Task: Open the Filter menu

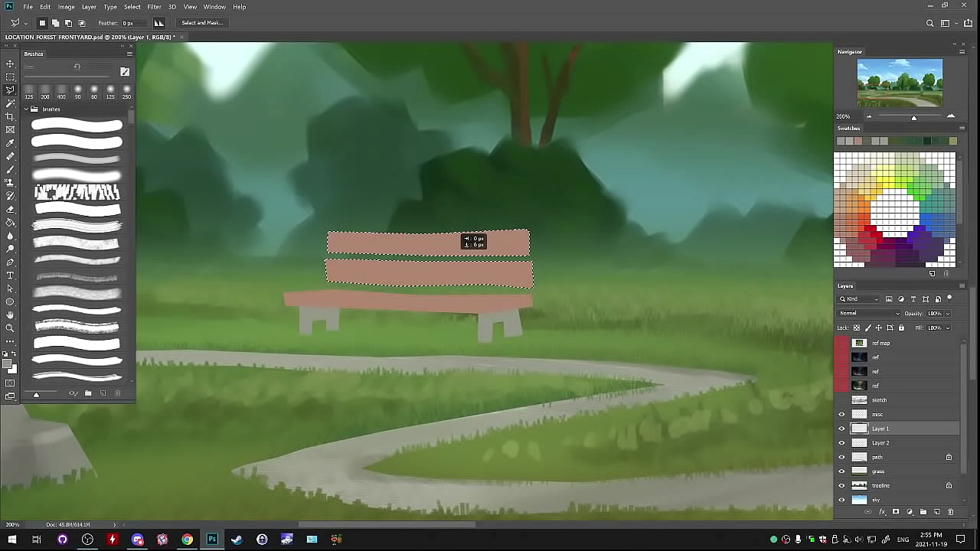Action: coord(154,7)
